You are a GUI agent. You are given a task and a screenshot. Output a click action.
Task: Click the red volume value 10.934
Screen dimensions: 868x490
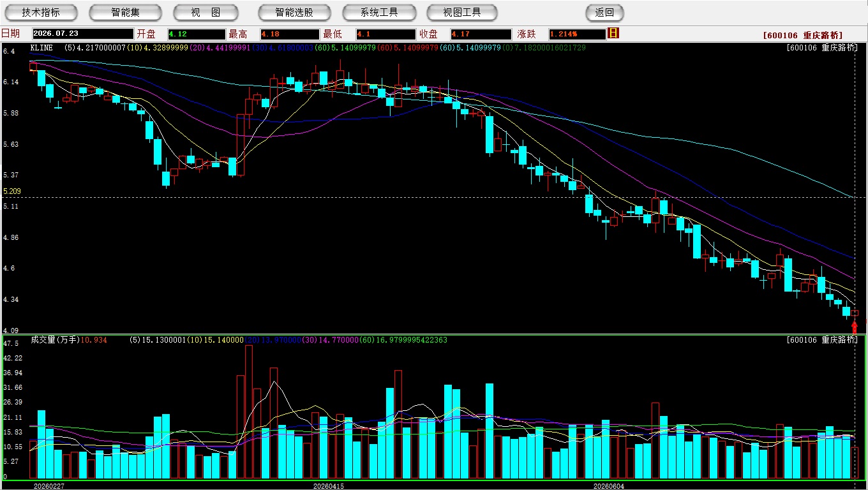94,340
